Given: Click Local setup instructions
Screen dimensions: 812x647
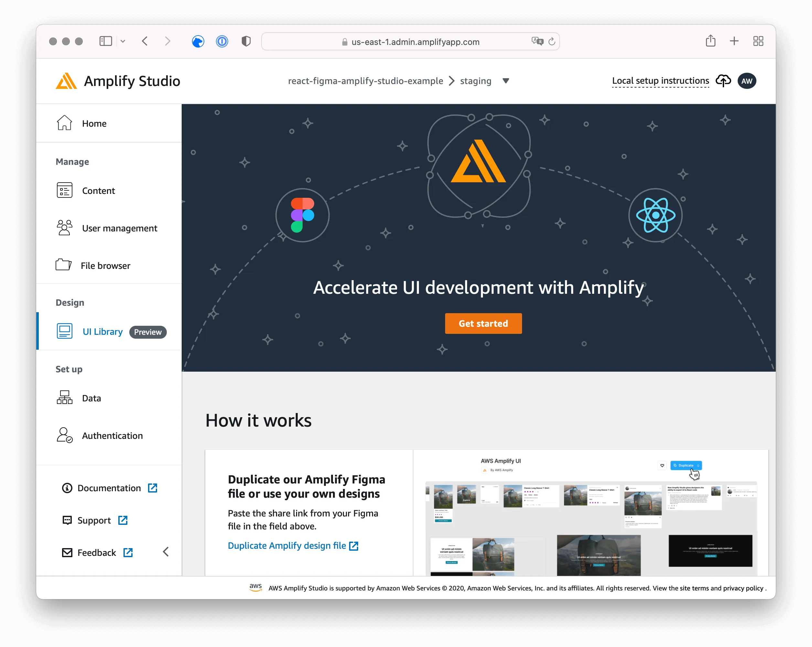Looking at the screenshot, I should click(x=660, y=80).
